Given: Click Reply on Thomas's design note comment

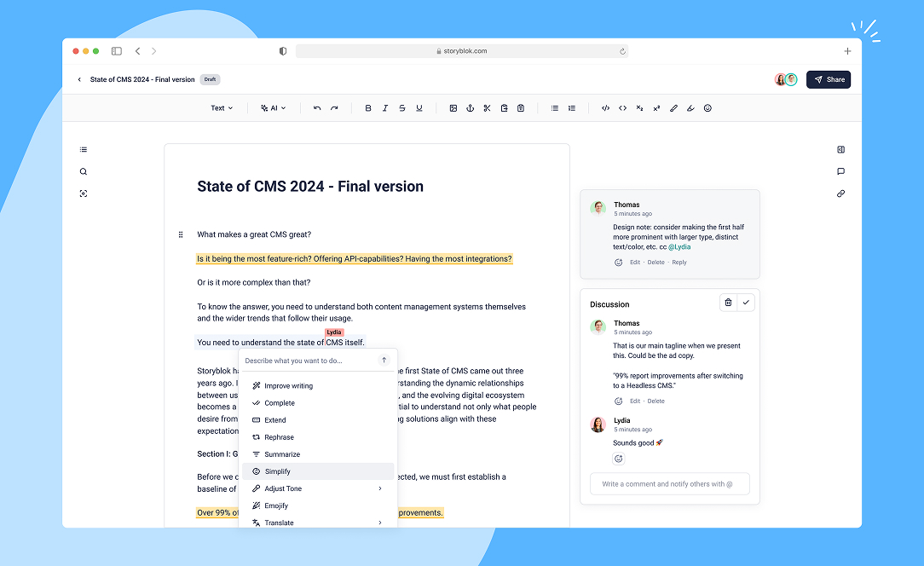Looking at the screenshot, I should tap(679, 263).
